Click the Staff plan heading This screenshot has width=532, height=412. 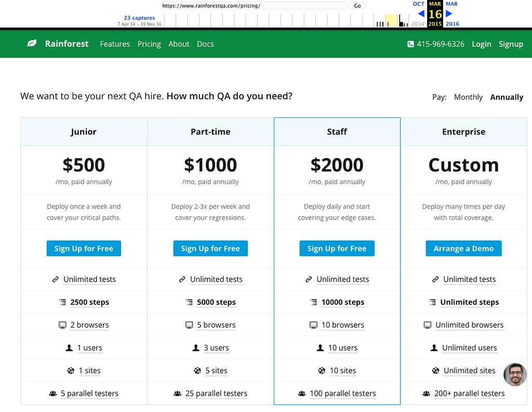click(337, 131)
